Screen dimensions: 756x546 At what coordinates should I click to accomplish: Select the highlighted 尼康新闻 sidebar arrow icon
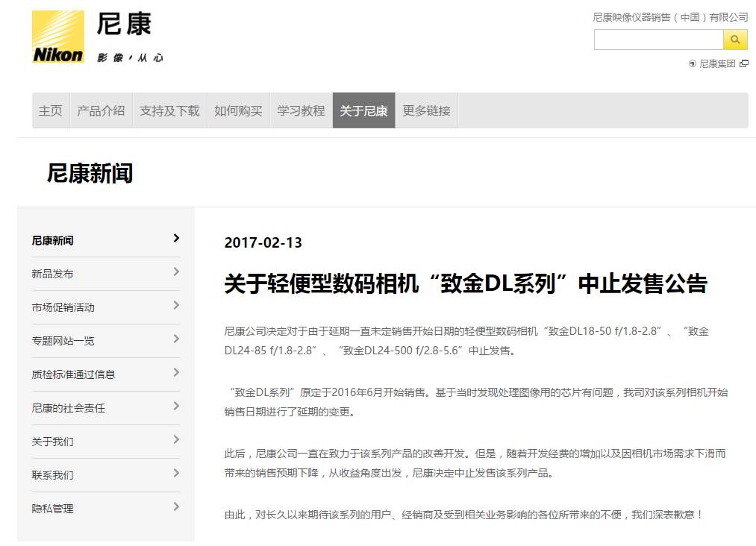pos(176,237)
